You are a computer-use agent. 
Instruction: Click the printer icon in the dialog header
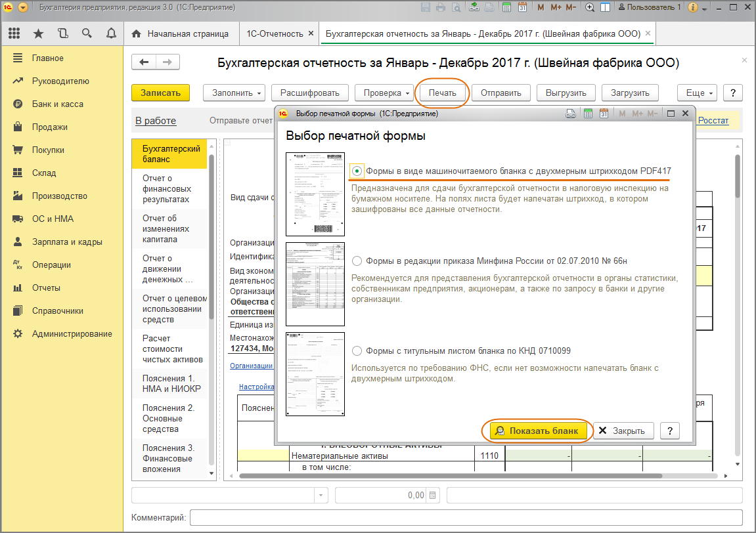point(571,114)
